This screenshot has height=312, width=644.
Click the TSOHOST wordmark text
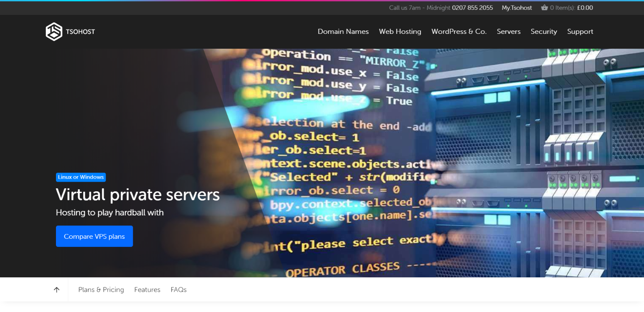point(80,32)
